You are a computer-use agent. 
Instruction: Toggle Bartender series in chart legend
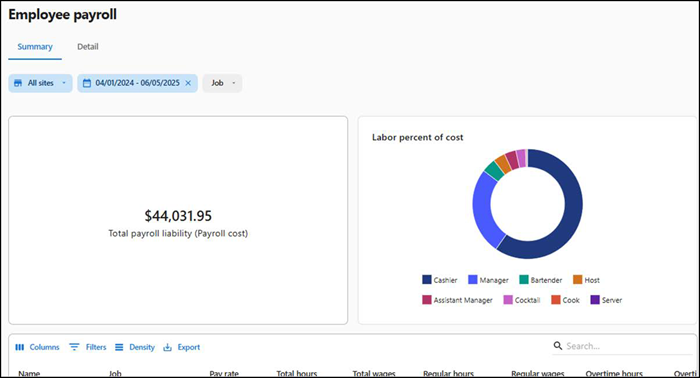[x=541, y=280]
